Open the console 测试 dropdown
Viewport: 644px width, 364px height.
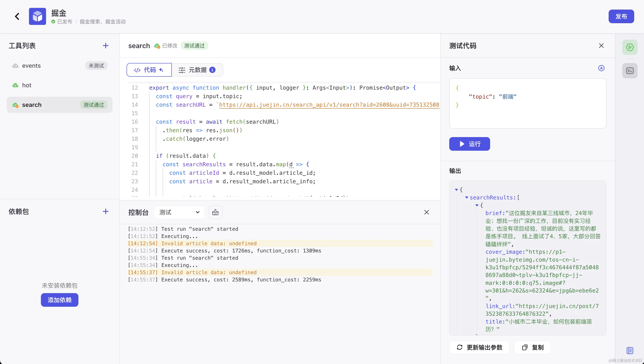click(x=179, y=212)
